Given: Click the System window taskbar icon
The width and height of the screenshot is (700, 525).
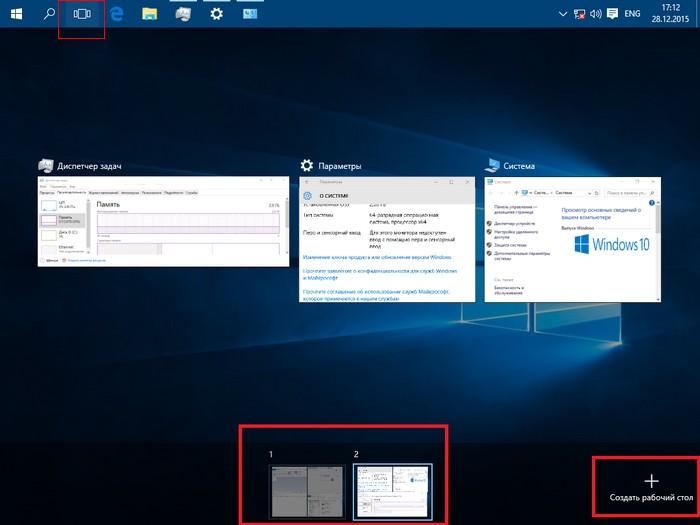Looking at the screenshot, I should point(250,14).
